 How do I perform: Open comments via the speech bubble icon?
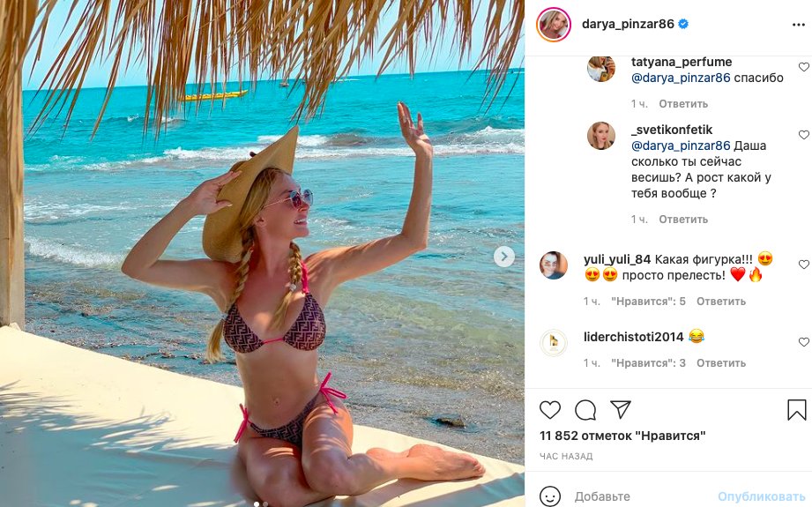click(585, 410)
